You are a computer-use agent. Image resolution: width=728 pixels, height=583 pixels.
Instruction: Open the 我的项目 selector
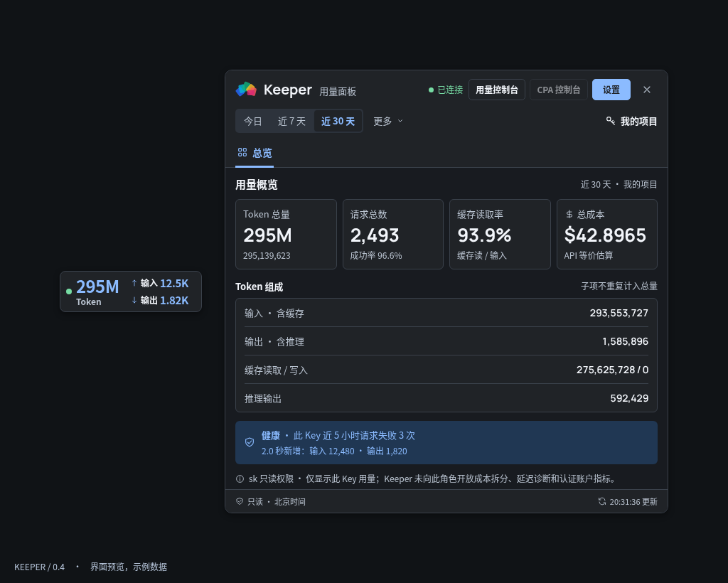(x=631, y=121)
